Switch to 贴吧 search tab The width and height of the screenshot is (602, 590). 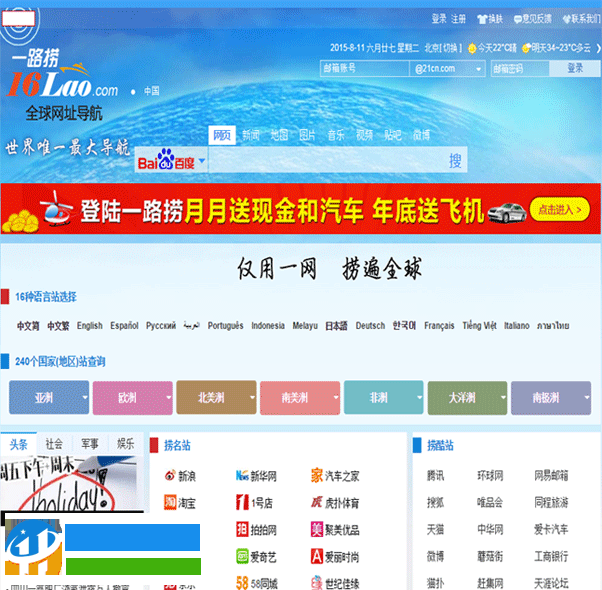[x=393, y=135]
